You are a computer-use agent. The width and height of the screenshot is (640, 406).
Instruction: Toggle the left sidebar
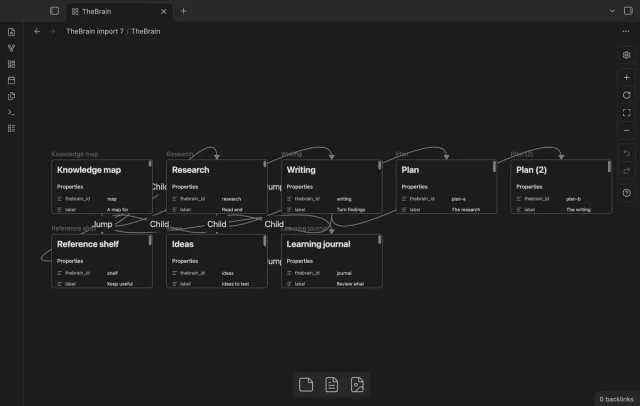(54, 11)
